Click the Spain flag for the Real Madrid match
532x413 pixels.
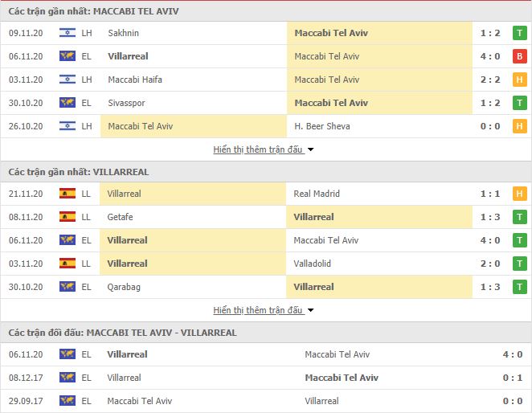68,194
